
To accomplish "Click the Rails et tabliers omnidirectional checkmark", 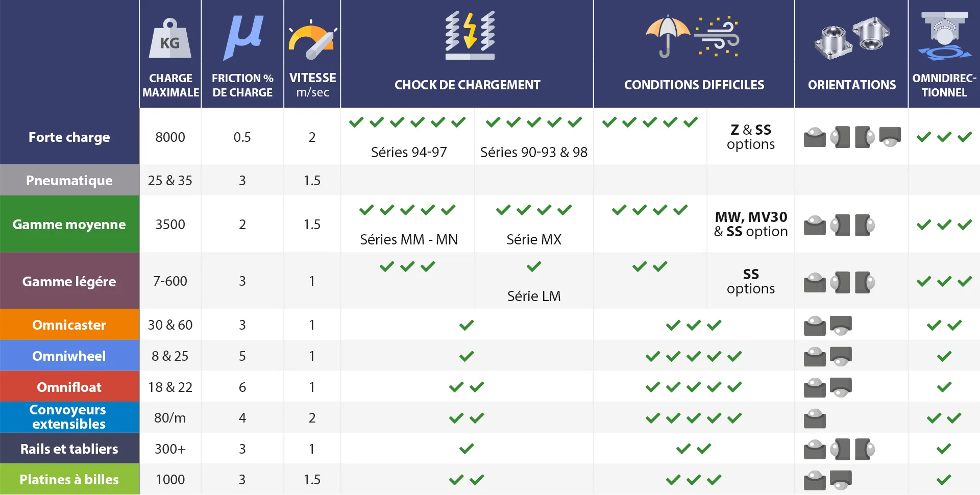I will pos(944,449).
